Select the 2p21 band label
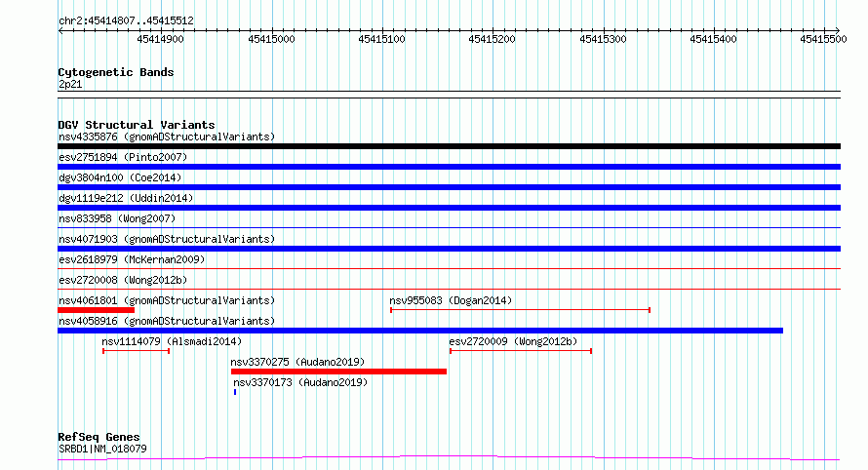 70,84
